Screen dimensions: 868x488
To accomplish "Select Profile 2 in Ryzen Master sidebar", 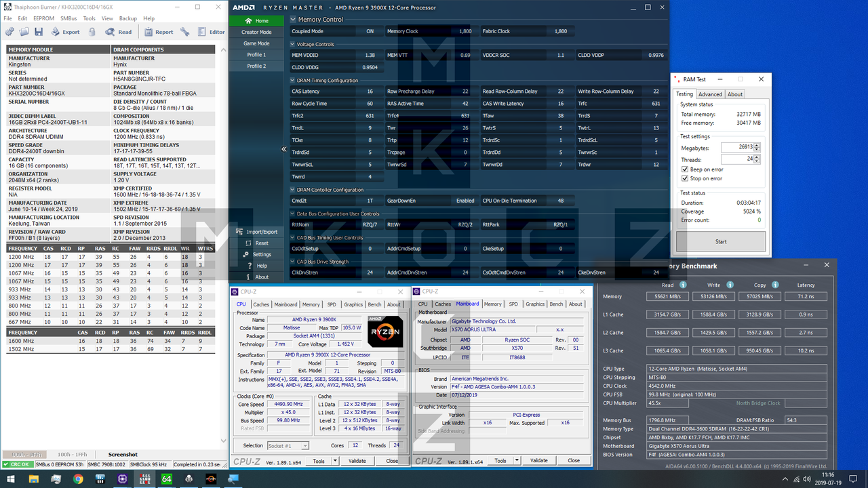I will tap(256, 66).
